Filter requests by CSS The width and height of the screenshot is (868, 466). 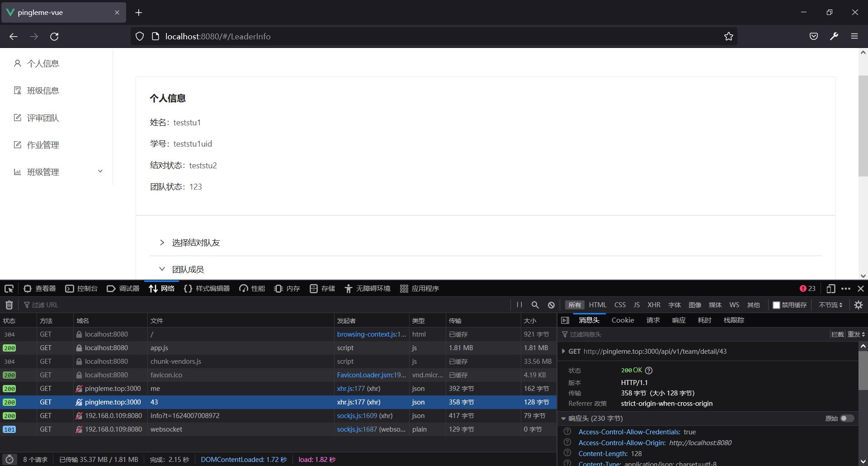click(620, 305)
